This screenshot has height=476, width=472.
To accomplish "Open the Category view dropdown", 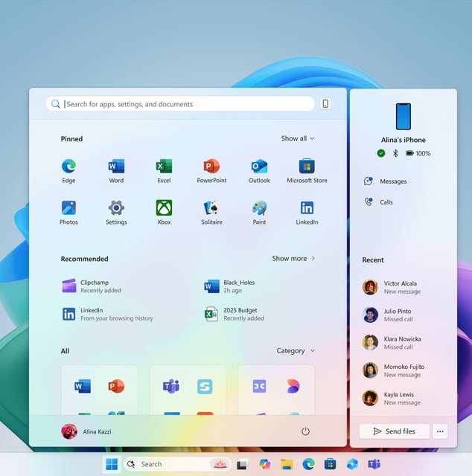I will 296,350.
